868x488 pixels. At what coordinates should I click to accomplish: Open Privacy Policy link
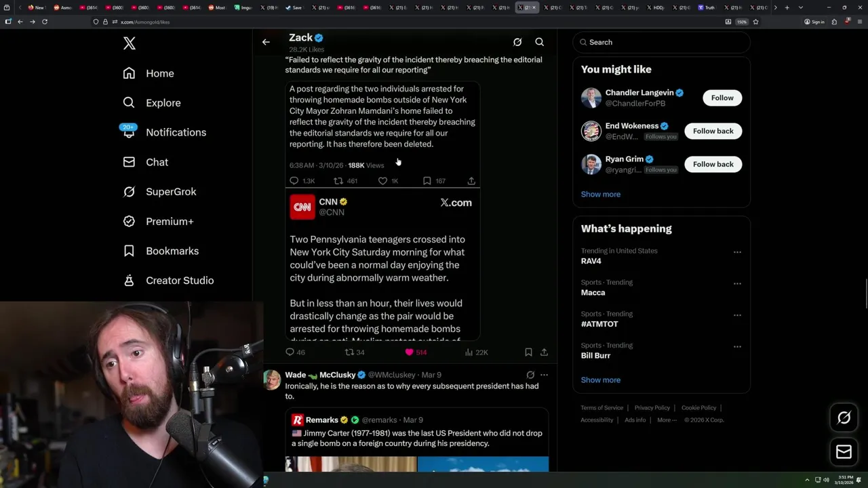tap(652, 407)
